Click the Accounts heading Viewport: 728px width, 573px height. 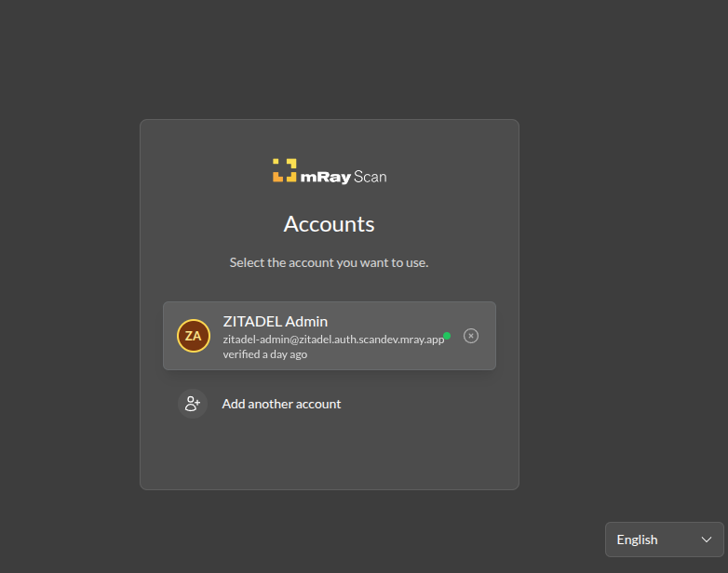[330, 224]
